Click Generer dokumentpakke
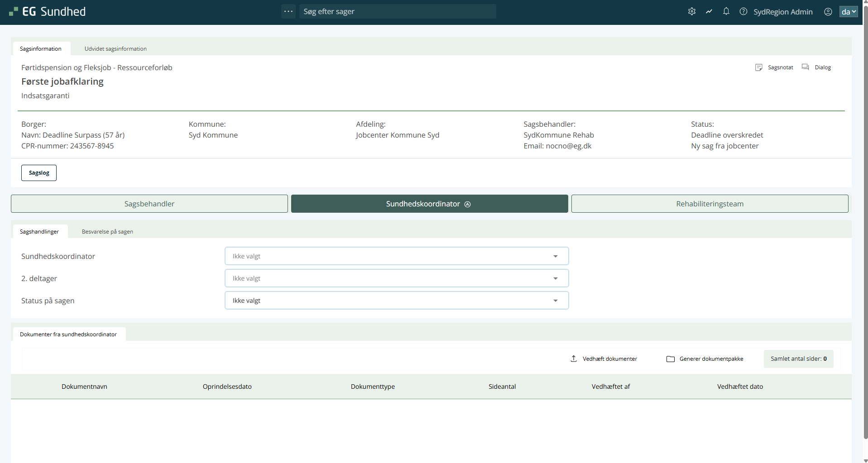This screenshot has height=463, width=868. [x=705, y=359]
